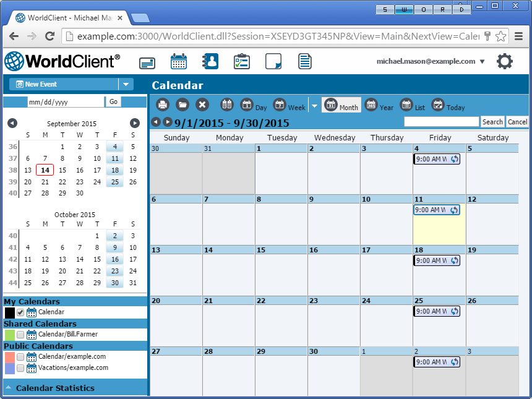Click the Search button

tap(492, 121)
